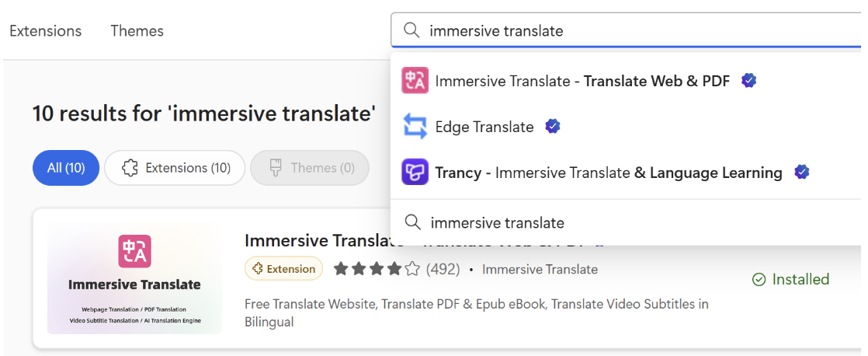Select the Themes (0) filter chip
Viewport: 868px width, 356px height.
click(309, 168)
